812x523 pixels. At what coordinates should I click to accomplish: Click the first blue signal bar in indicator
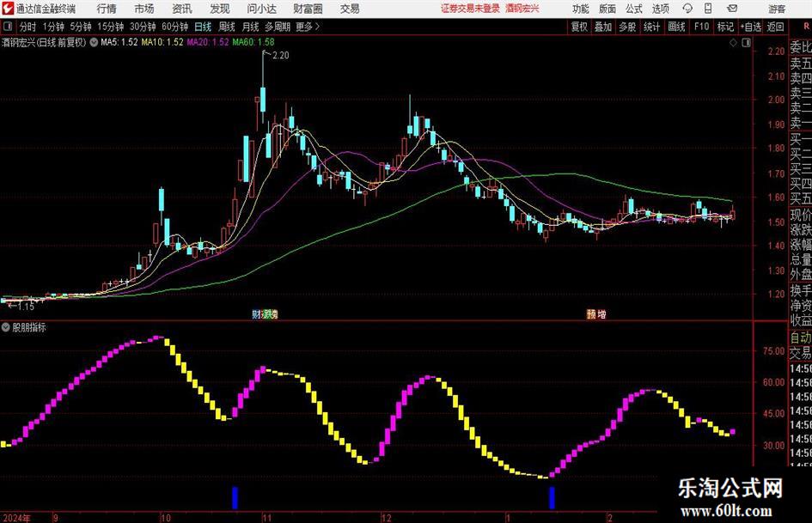pos(235,497)
